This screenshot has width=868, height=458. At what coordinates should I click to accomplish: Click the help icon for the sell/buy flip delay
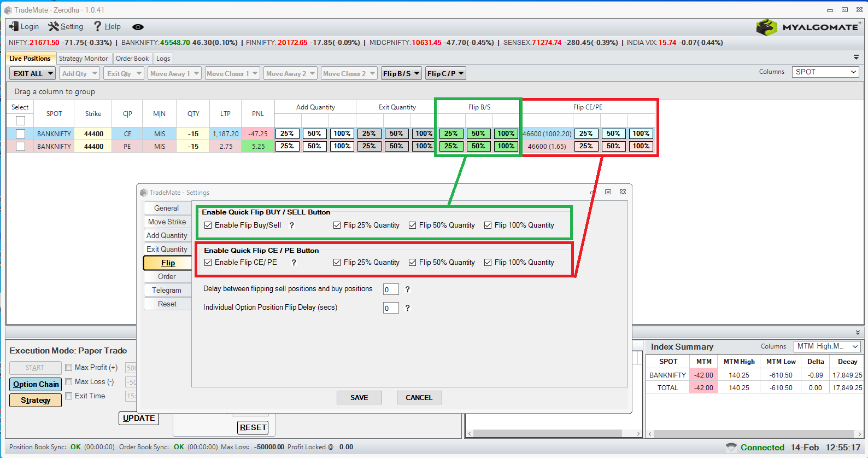click(407, 289)
